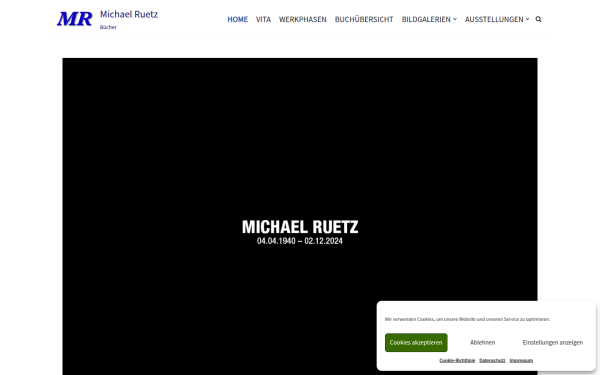Click the cookie notice message text
600x375 pixels.
[467, 319]
